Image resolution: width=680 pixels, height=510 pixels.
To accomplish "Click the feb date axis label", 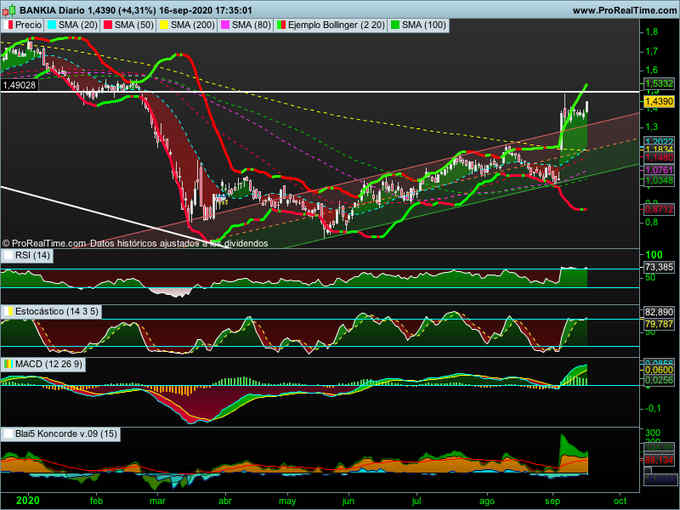I will (x=96, y=500).
